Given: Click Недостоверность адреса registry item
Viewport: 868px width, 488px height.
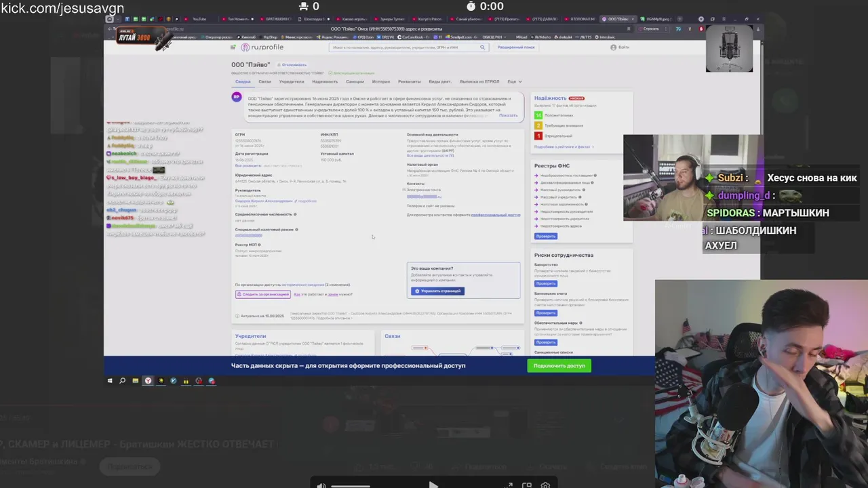Looking at the screenshot, I should click(562, 226).
